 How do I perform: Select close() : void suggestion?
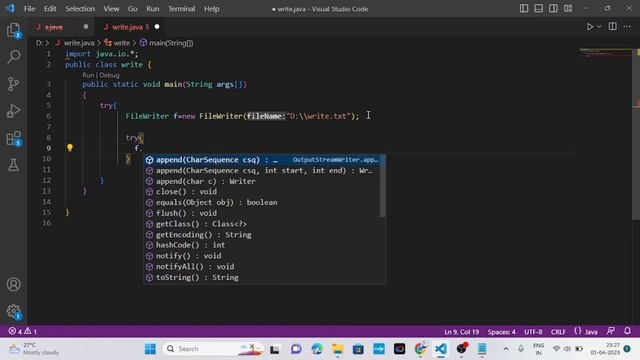click(264, 192)
